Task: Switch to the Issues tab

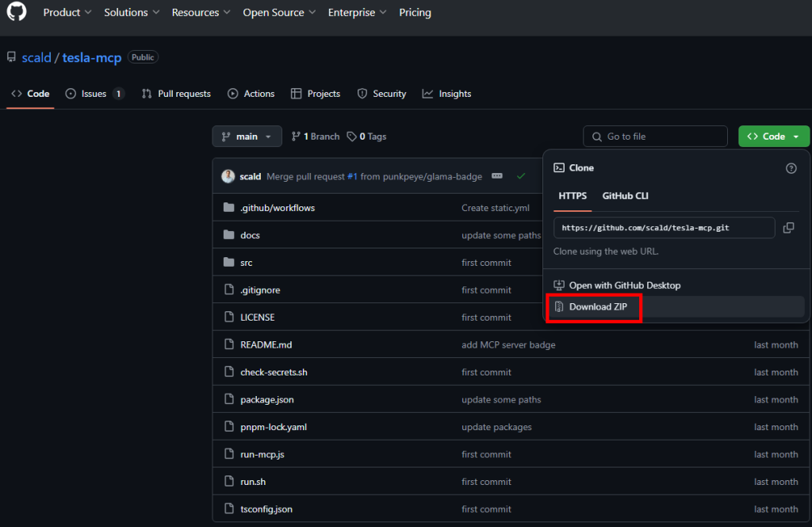Action: [95, 94]
